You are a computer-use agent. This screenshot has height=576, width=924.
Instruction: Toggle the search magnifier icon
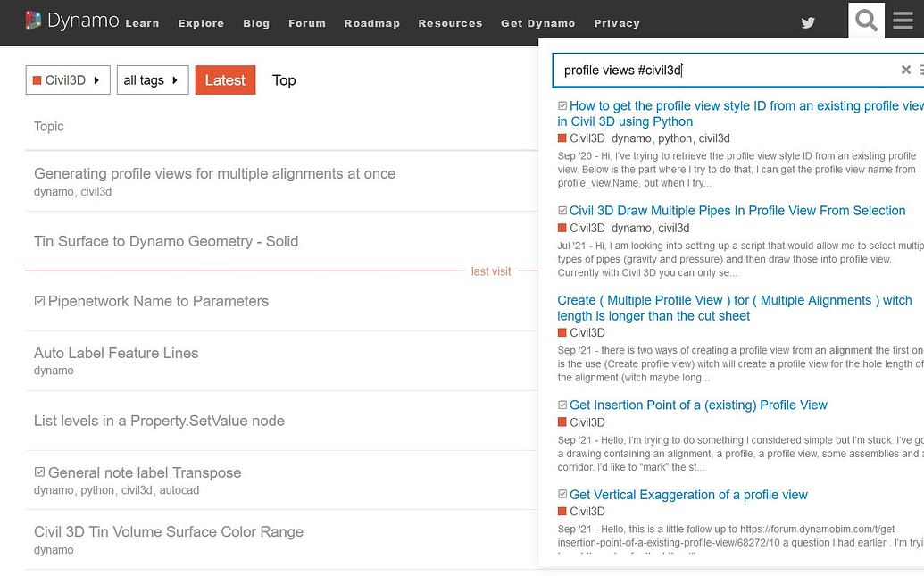(x=866, y=21)
